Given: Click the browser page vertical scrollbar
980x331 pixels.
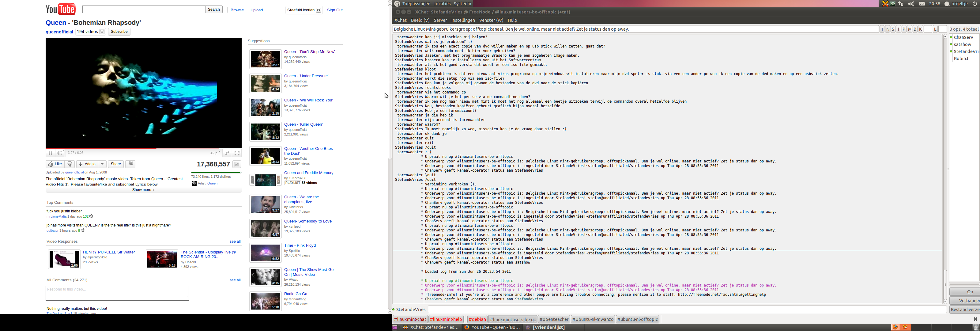Looking at the screenshot, I should click(x=390, y=82).
